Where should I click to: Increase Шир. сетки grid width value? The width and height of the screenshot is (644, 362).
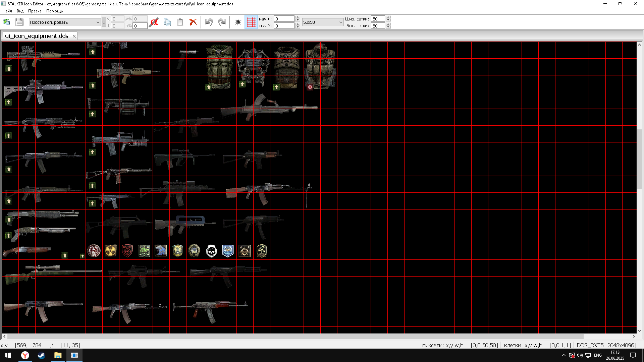(x=388, y=17)
